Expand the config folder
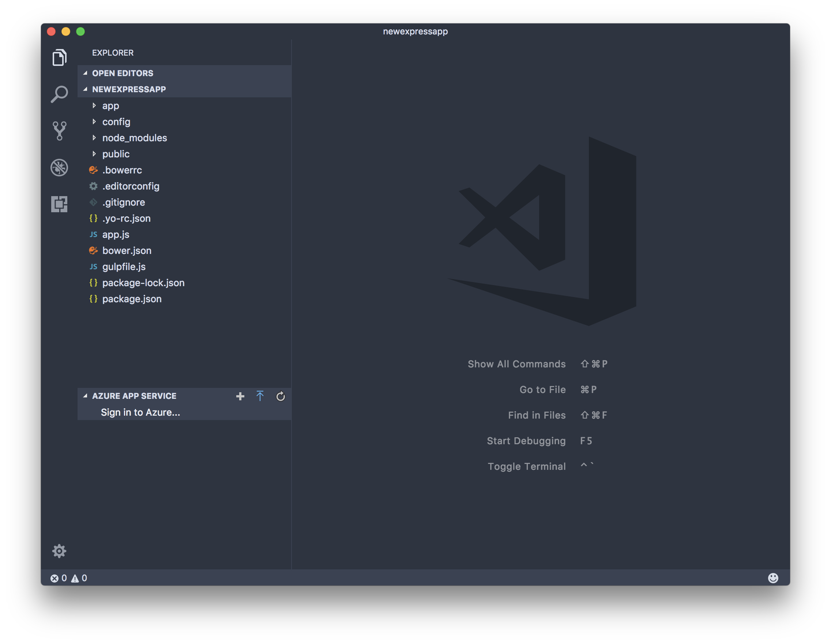Image resolution: width=831 pixels, height=644 pixels. tap(185, 122)
